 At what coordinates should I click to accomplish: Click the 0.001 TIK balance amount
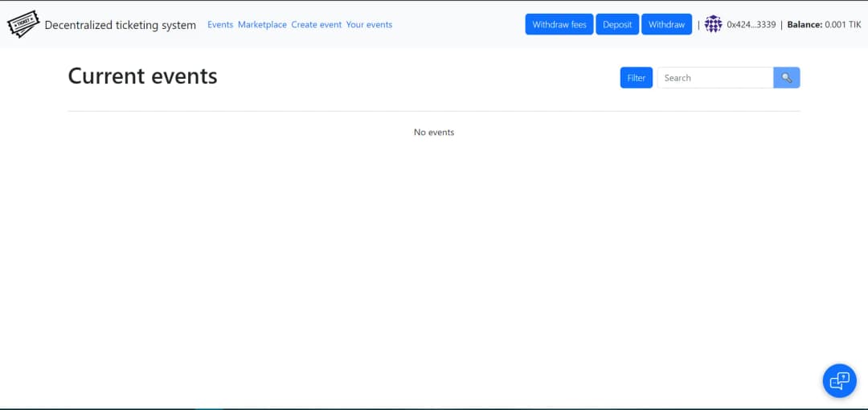click(843, 24)
